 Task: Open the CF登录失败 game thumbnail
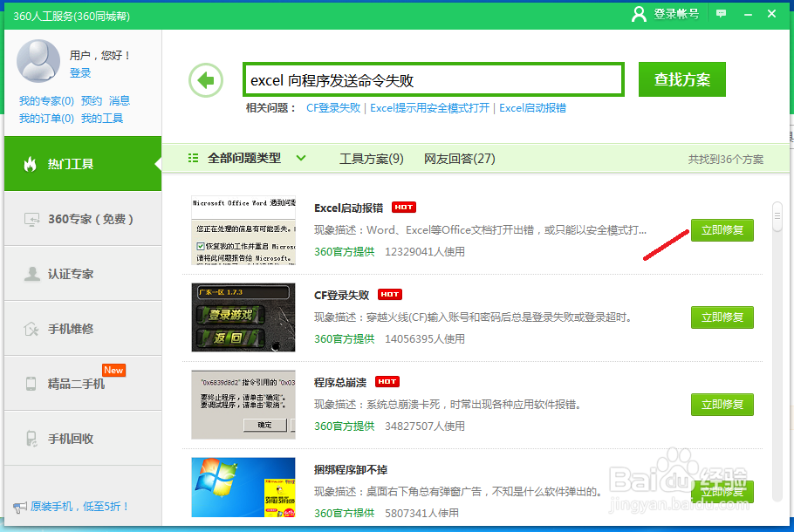pos(243,317)
